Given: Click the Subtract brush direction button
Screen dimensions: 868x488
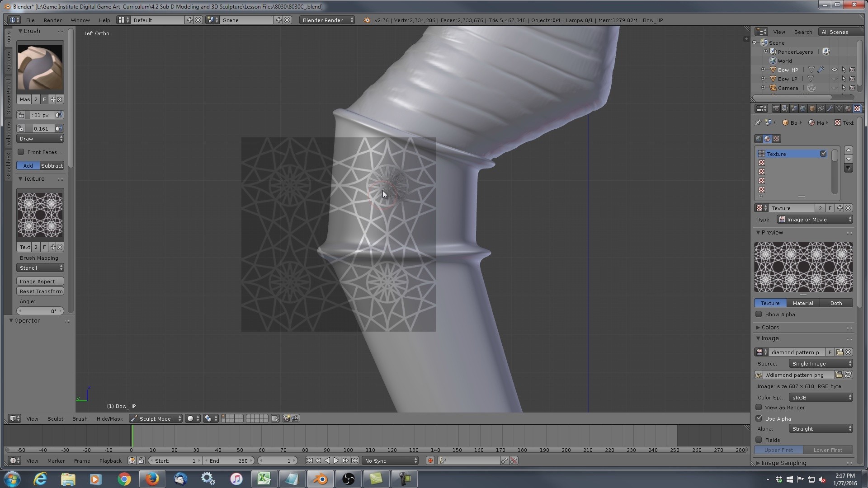Looking at the screenshot, I should tap(52, 166).
